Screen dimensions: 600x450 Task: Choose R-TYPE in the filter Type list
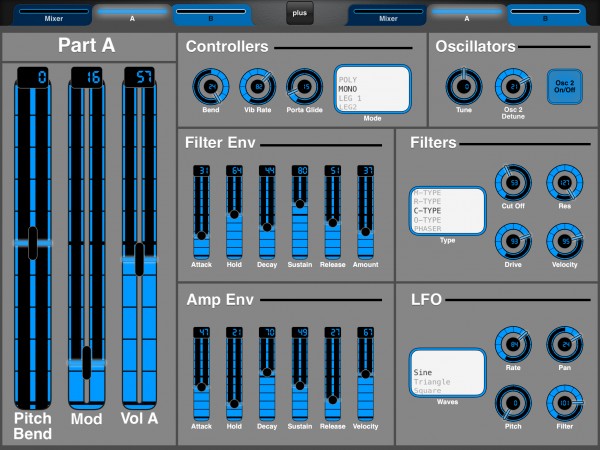tap(427, 201)
